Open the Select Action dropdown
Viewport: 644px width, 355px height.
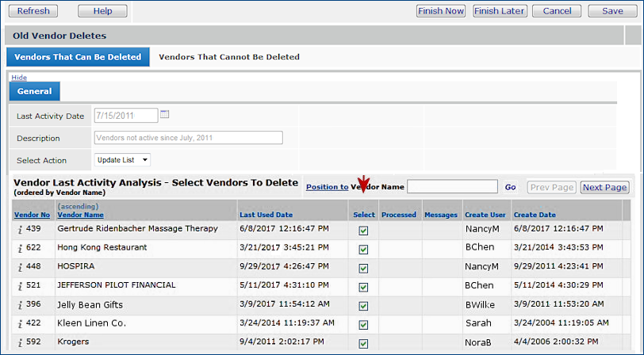pos(122,160)
